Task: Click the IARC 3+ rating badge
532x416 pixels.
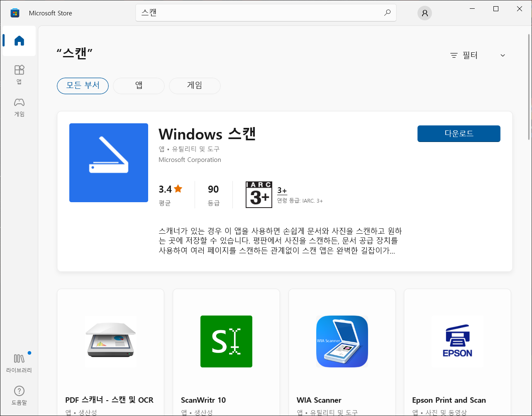Action: pos(259,194)
